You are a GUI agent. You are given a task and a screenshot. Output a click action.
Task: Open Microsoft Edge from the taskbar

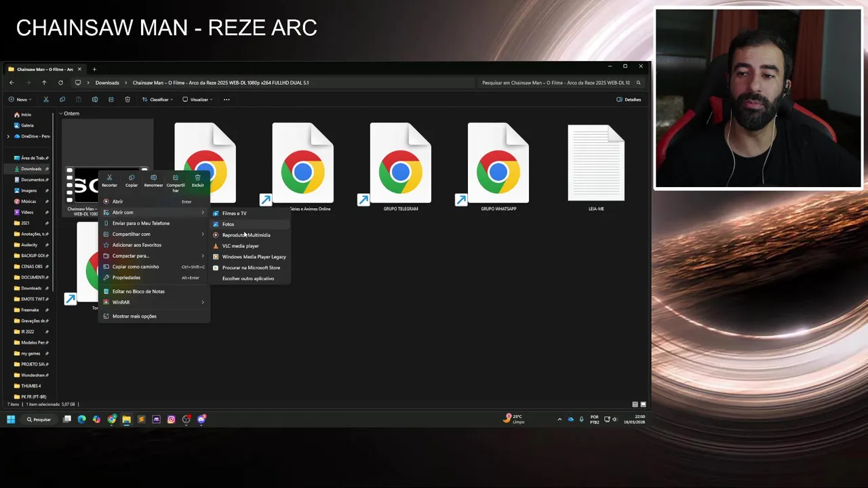(82, 420)
